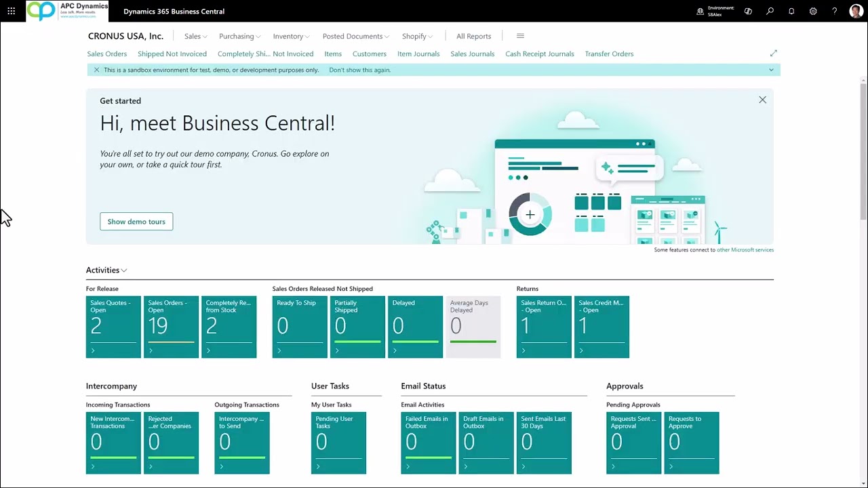Open the Partially Shipped tile
This screenshot has height=488, width=868.
[357, 327]
